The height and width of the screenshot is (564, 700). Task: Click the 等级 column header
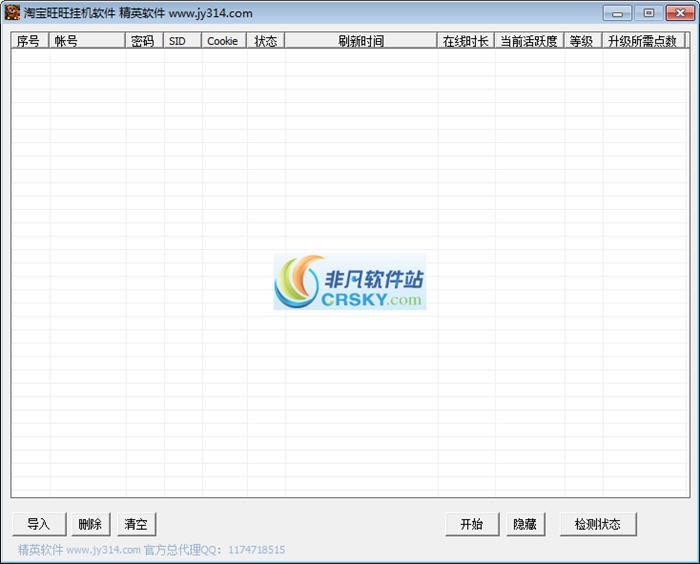pyautogui.click(x=583, y=41)
